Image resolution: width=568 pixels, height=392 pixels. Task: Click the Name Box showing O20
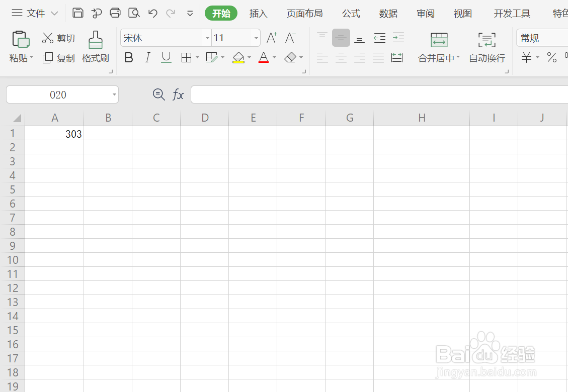tap(58, 94)
